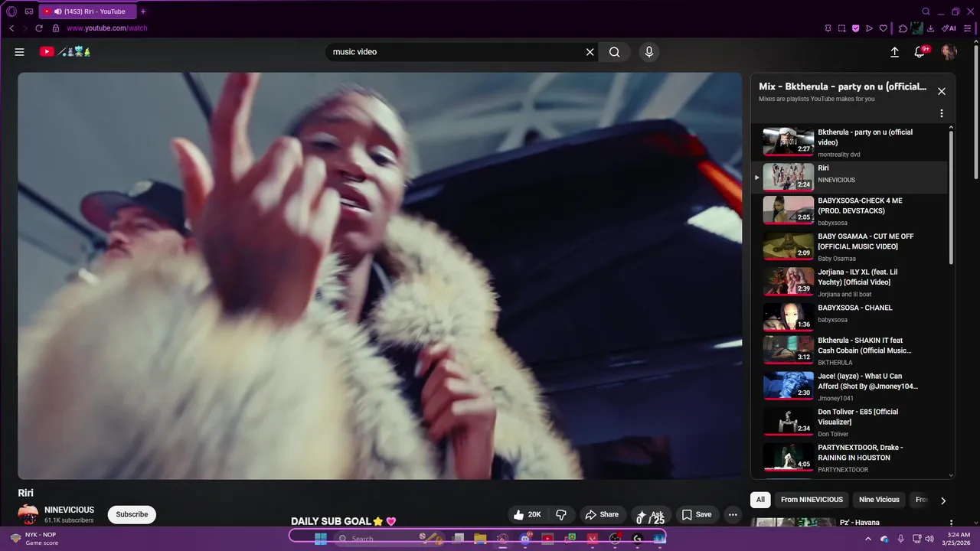Show hidden system tray icons
Viewport: 980px width, 551px height.
(867, 539)
